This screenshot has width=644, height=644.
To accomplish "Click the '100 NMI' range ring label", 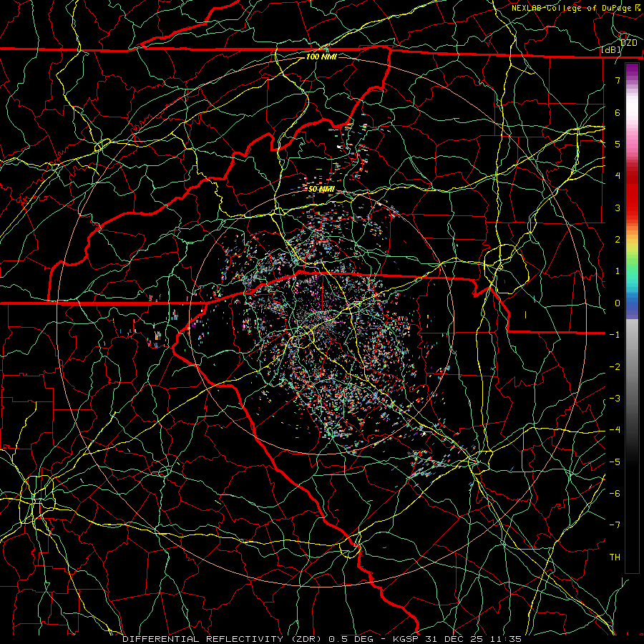I will tap(321, 57).
